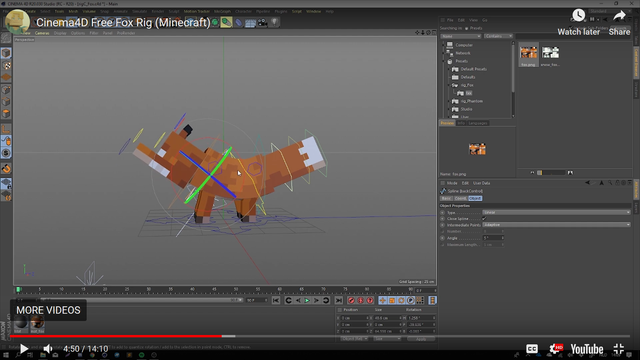This screenshot has width=640, height=360.
Task: Select the Texture mode checkered cube icon
Action: (6, 65)
